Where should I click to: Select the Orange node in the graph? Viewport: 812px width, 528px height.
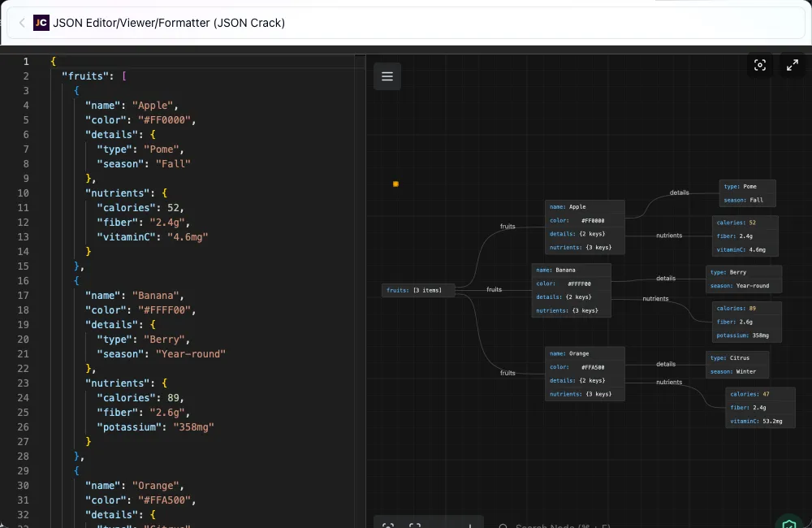point(585,374)
